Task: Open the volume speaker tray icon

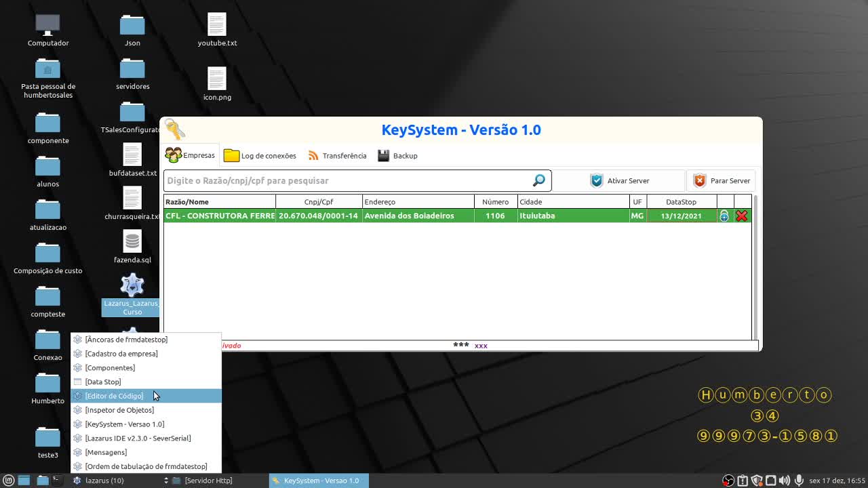Action: click(785, 481)
